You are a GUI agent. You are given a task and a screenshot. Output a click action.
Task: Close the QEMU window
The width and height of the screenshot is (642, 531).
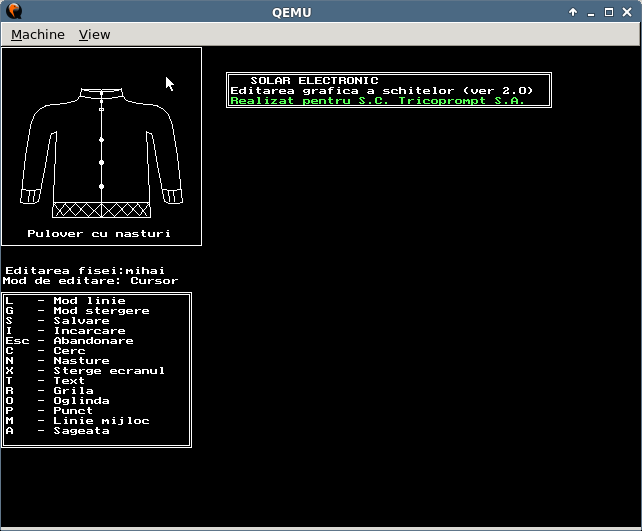click(x=627, y=12)
